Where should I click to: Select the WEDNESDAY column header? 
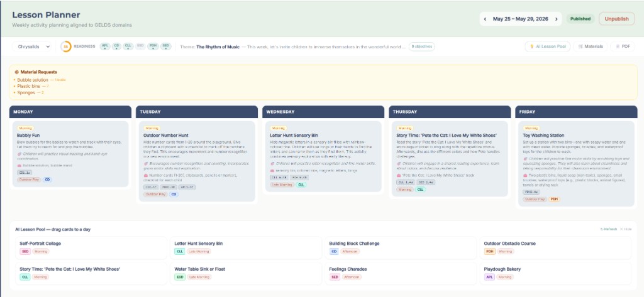click(x=323, y=112)
